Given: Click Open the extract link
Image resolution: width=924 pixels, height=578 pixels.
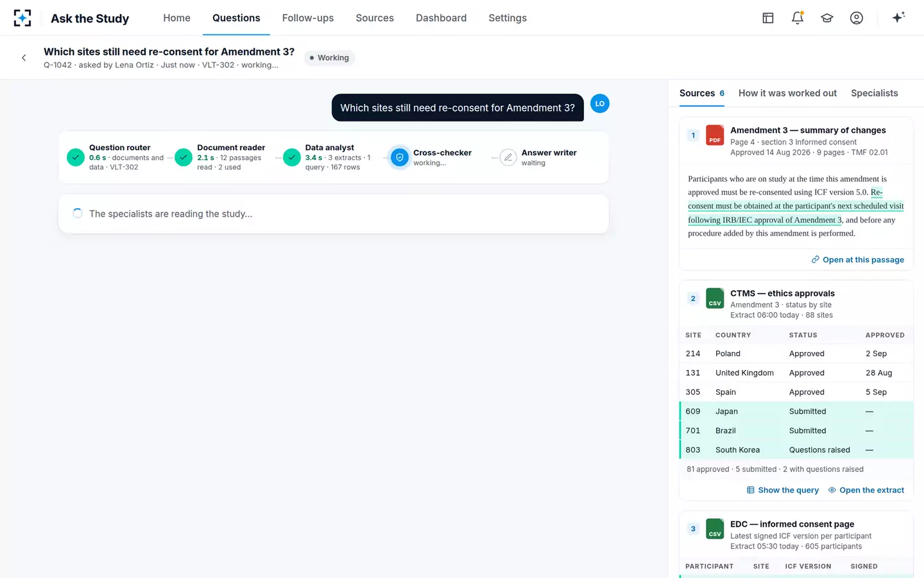Looking at the screenshot, I should pos(866,490).
